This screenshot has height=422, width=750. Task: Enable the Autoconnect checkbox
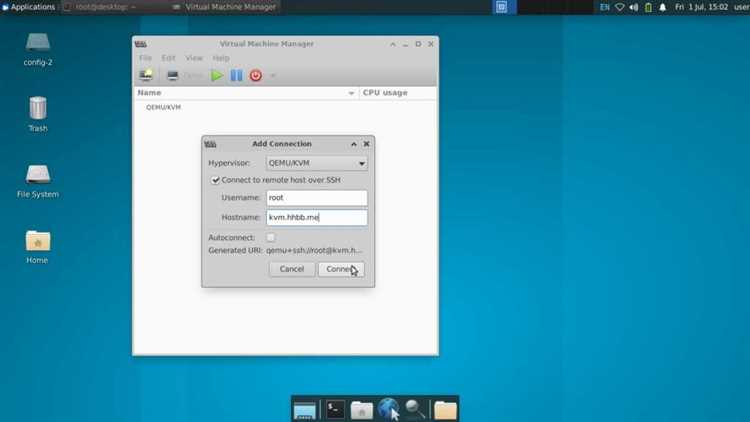271,237
